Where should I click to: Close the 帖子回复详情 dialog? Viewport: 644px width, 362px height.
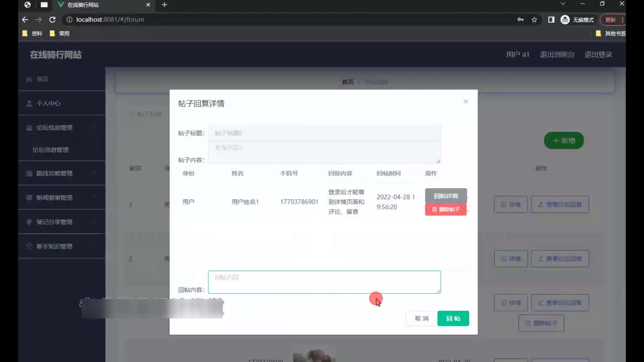466,102
